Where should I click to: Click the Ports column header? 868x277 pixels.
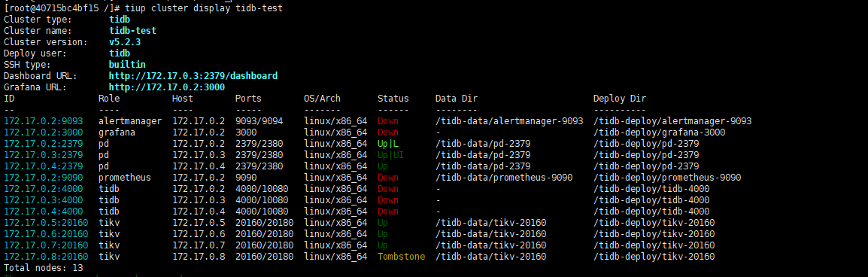[x=248, y=99]
